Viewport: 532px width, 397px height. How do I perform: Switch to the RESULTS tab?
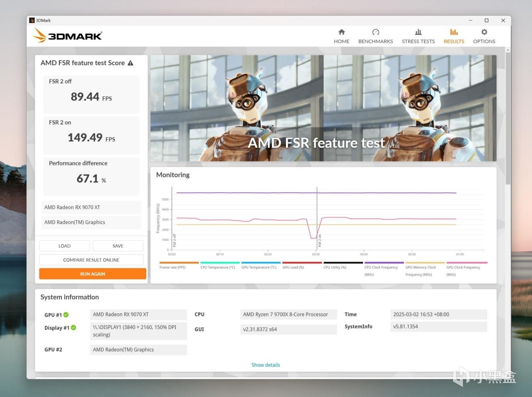pos(454,36)
